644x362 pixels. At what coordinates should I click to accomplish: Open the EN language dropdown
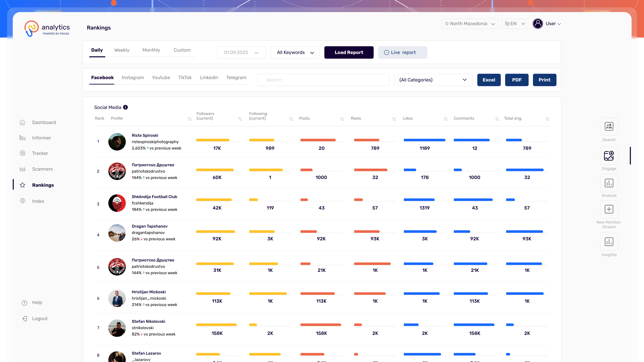(515, 24)
